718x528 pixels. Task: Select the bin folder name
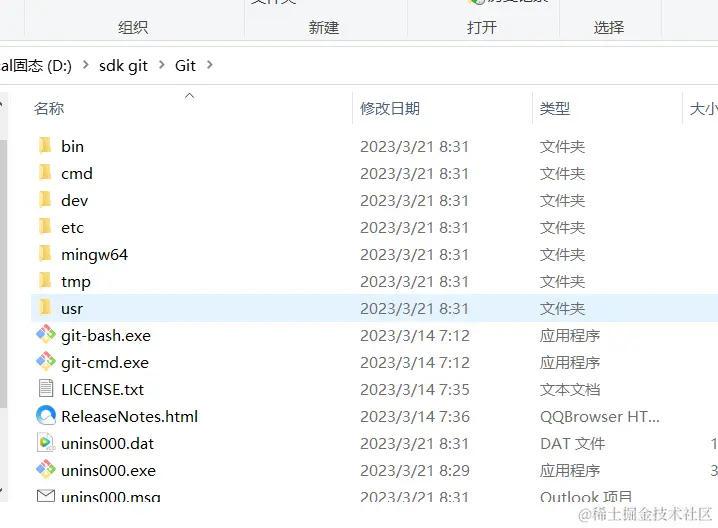pyautogui.click(x=72, y=147)
